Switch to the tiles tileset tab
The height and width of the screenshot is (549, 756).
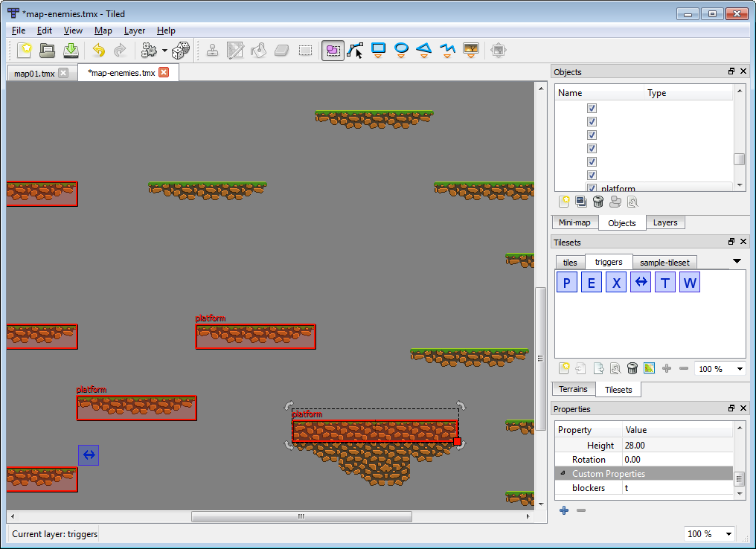[x=570, y=262]
